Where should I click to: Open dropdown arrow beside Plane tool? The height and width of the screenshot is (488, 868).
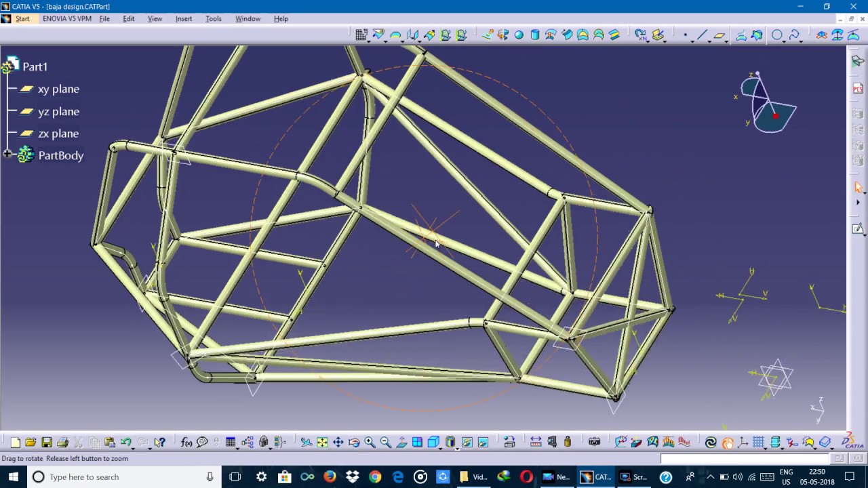(727, 41)
